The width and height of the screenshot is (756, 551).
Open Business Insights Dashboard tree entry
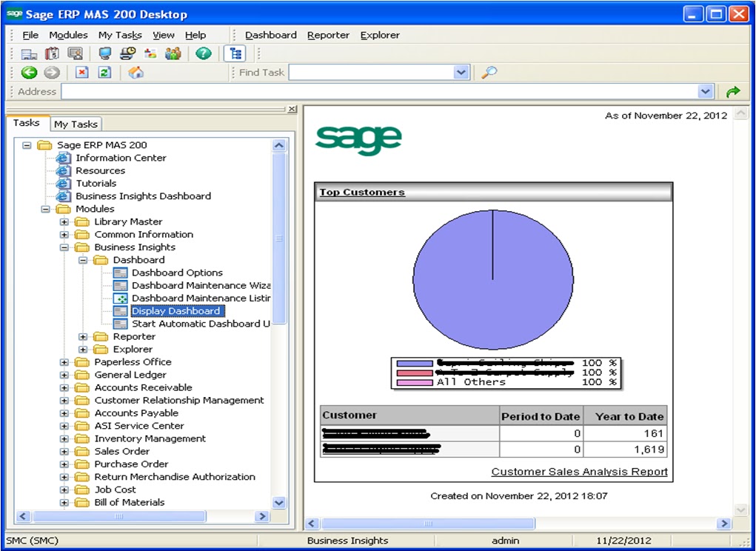143,196
